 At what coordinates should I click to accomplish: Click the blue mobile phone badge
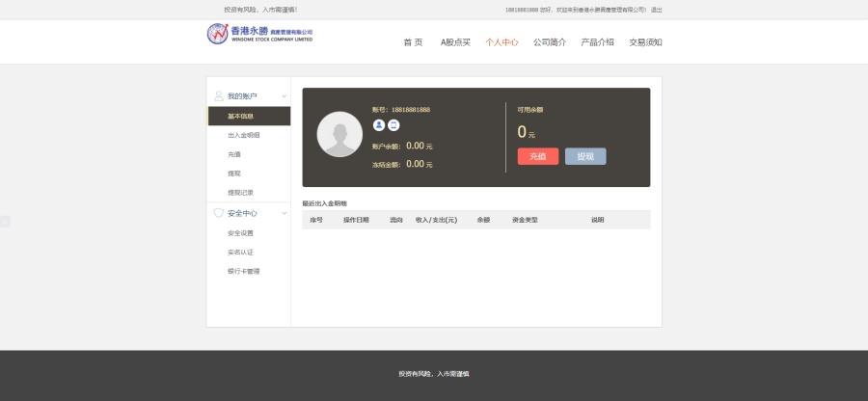[x=393, y=125]
